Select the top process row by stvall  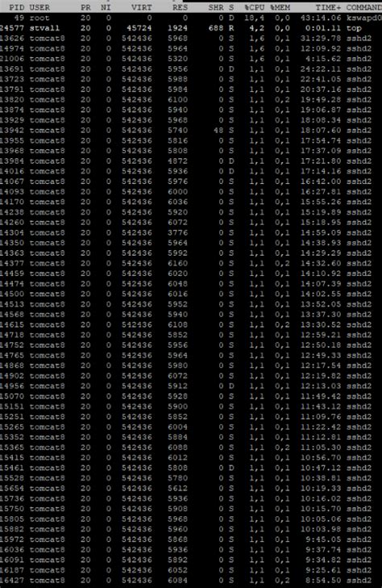pos(191,28)
